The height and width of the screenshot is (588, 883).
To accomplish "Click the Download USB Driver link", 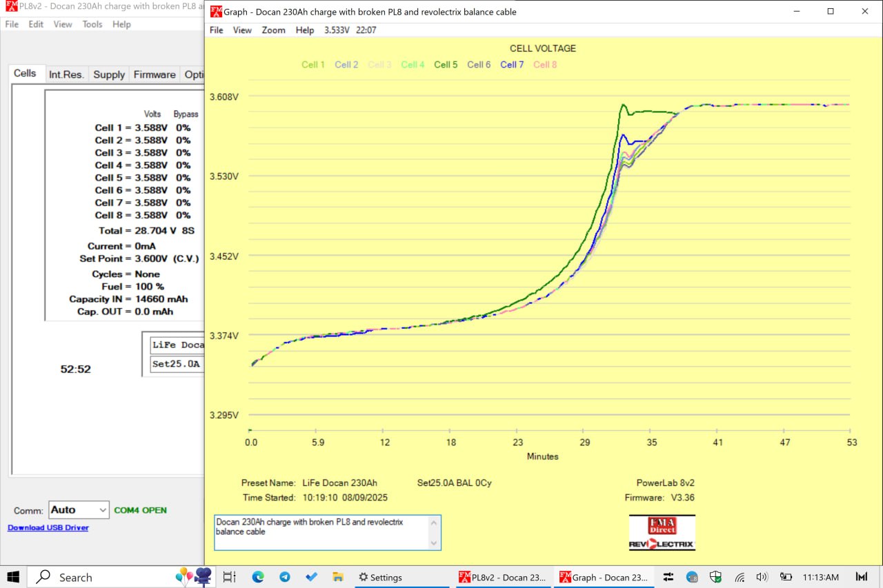I will coord(48,528).
